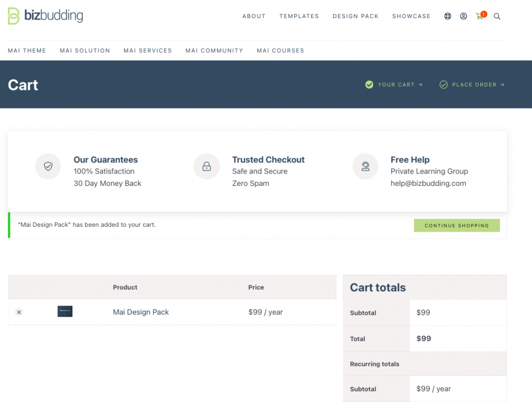
Task: Click the Safe and Secure text
Action: click(x=260, y=171)
